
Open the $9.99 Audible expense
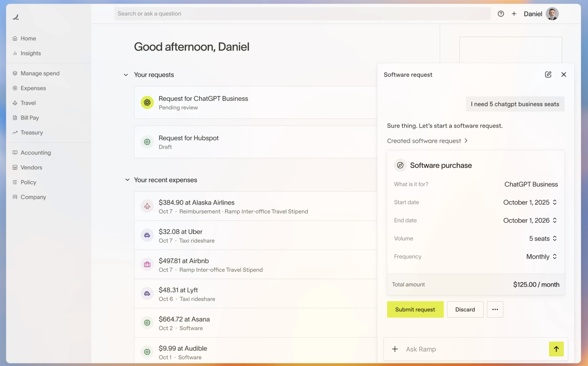(x=256, y=351)
